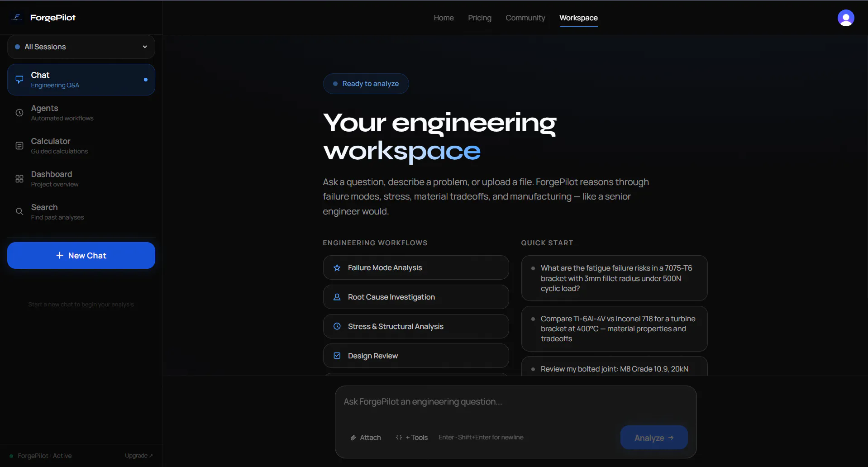868x467 pixels.
Task: Launch Stress & Structural Analysis workflow
Action: click(x=416, y=326)
